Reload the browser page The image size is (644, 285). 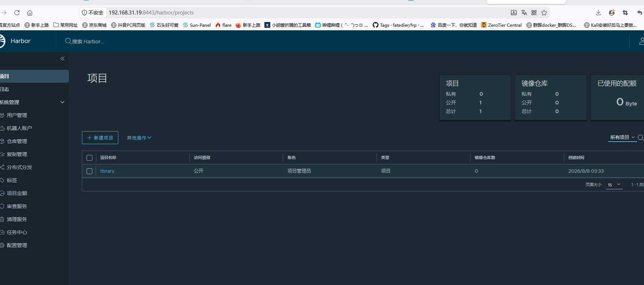[x=17, y=13]
